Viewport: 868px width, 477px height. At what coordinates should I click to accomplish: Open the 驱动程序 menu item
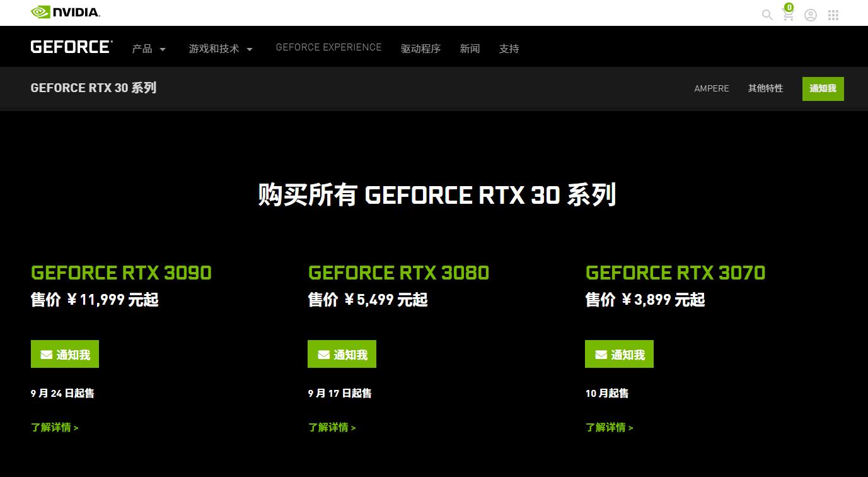[x=420, y=49]
